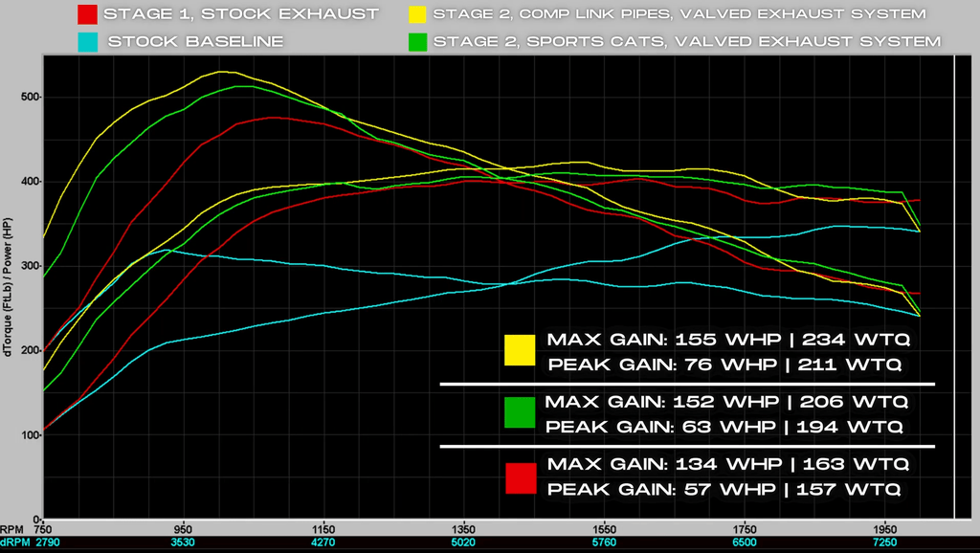Click the 6500 dRPM axis value
980x553 pixels.
pos(745,542)
